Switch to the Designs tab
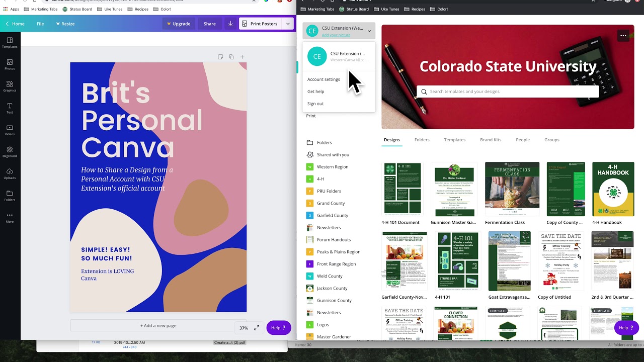This screenshot has height=362, width=644. click(392, 140)
